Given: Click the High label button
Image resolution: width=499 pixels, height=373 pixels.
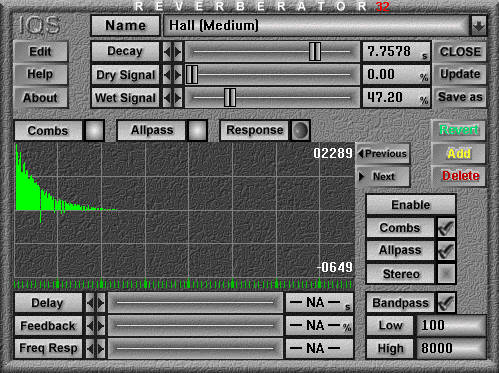Looking at the screenshot, I should 390,348.
